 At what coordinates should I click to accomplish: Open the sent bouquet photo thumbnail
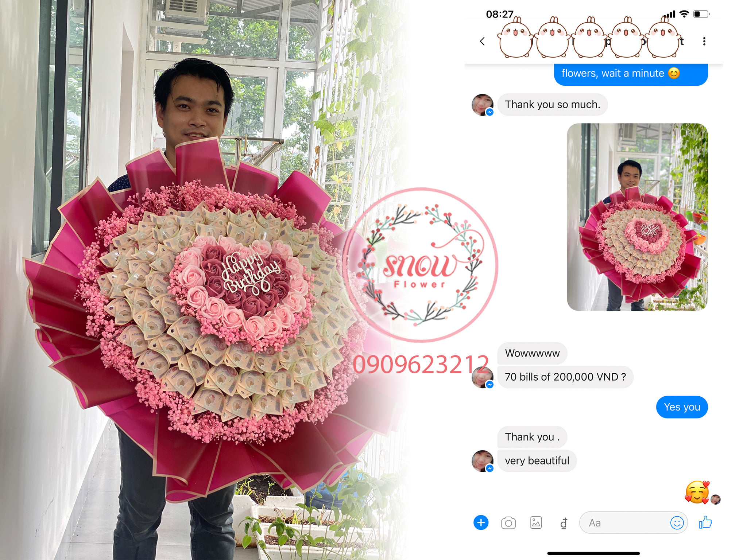pyautogui.click(x=637, y=217)
